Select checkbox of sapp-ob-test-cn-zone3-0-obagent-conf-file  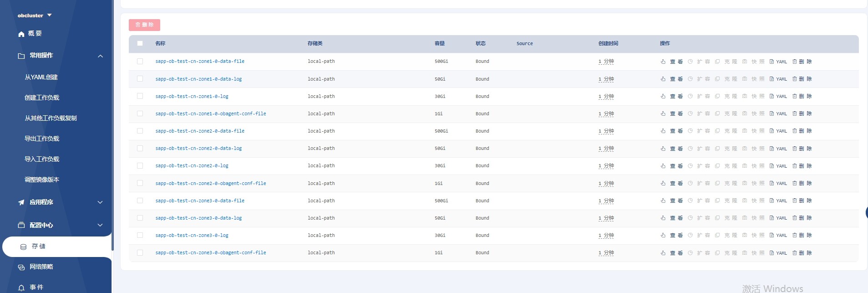(x=140, y=252)
